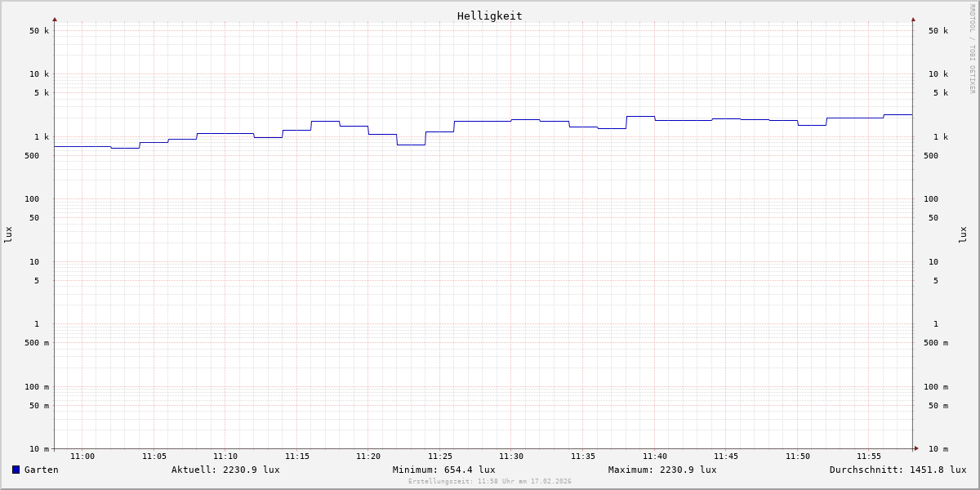Click the blue Garten legend color box

coord(16,470)
